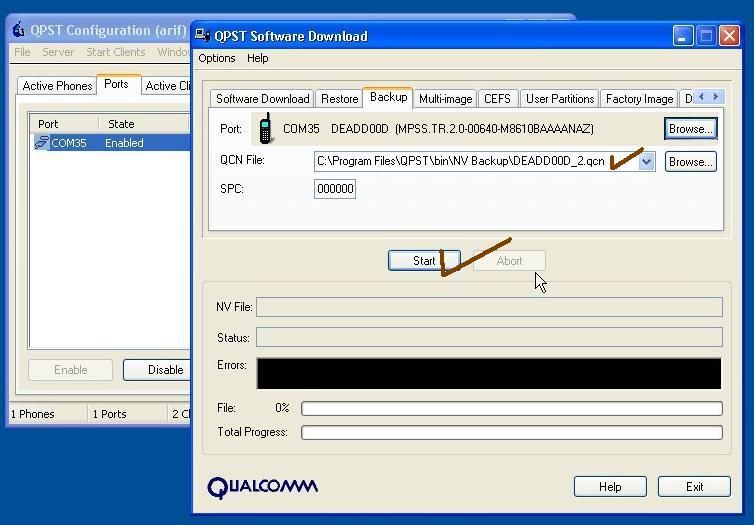
Task: Minimize the QPST Software Download window
Action: pyautogui.click(x=683, y=36)
